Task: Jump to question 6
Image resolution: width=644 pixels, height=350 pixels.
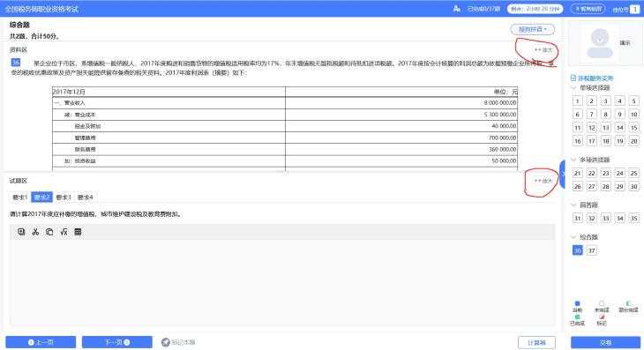Action: pos(578,114)
